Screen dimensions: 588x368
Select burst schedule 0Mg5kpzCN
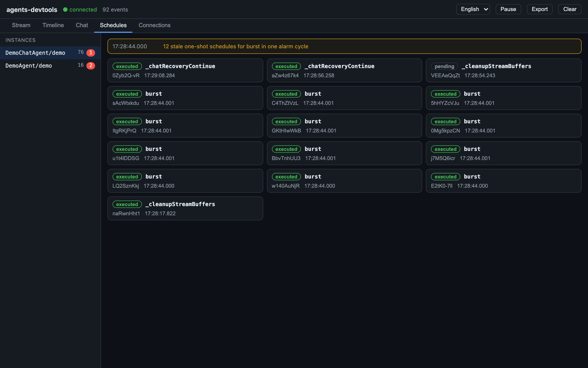[503, 126]
